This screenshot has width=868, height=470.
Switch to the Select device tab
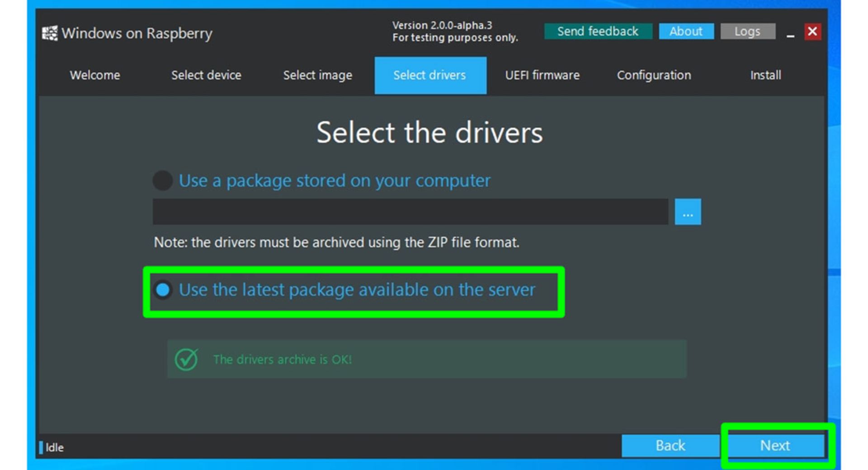coord(206,75)
